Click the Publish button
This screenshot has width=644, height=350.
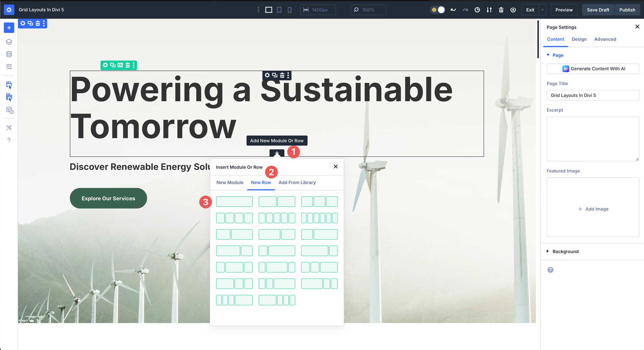[627, 10]
